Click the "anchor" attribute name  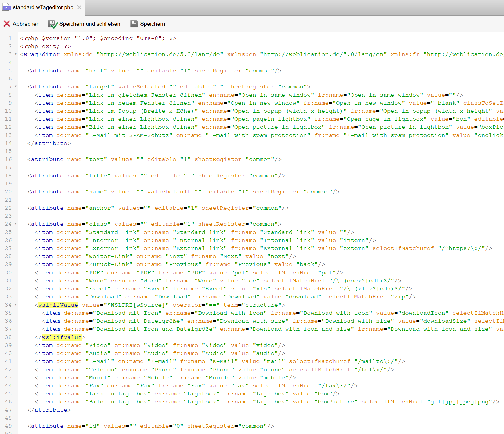[100, 208]
